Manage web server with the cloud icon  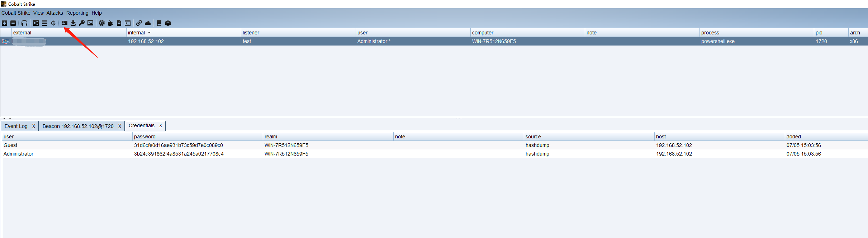point(148,23)
